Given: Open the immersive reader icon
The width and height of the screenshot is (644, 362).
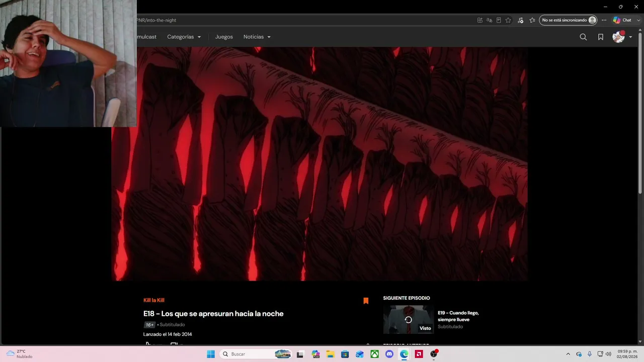Looking at the screenshot, I should (499, 20).
